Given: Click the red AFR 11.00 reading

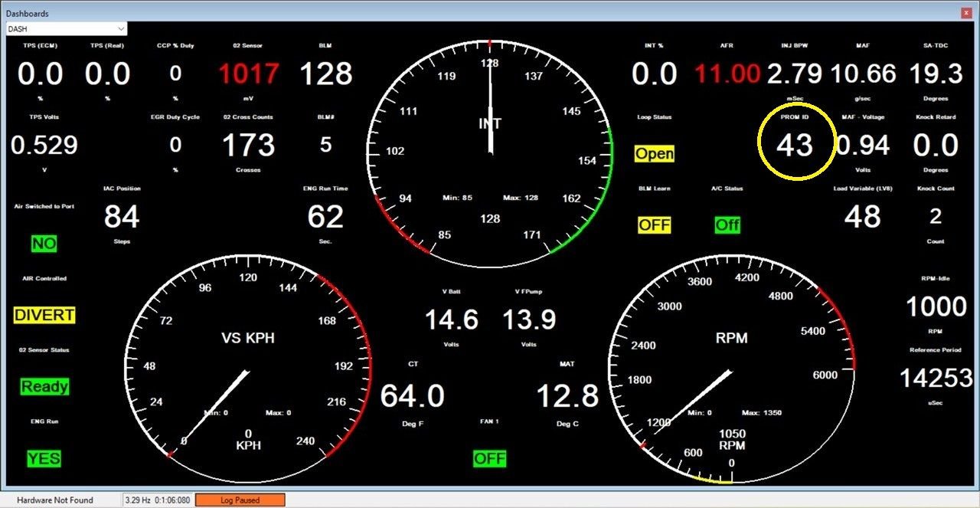Looking at the screenshot, I should click(x=727, y=74).
